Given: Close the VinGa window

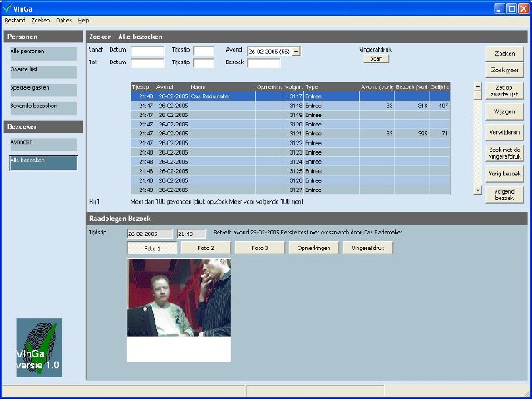Looking at the screenshot, I should click(x=524, y=8).
